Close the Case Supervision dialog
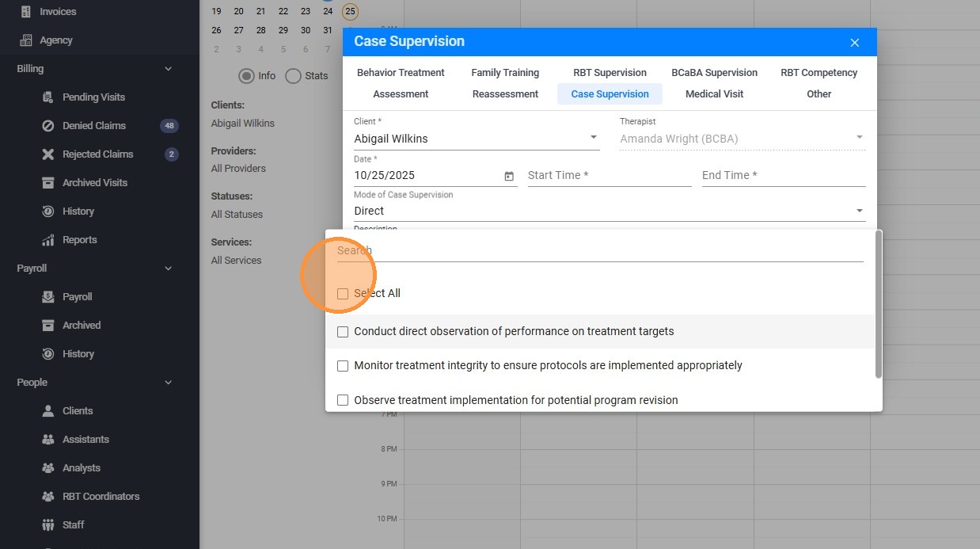 [854, 43]
